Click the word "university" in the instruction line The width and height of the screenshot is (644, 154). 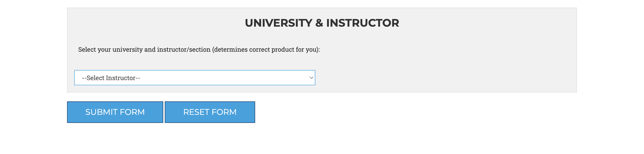pos(127,50)
